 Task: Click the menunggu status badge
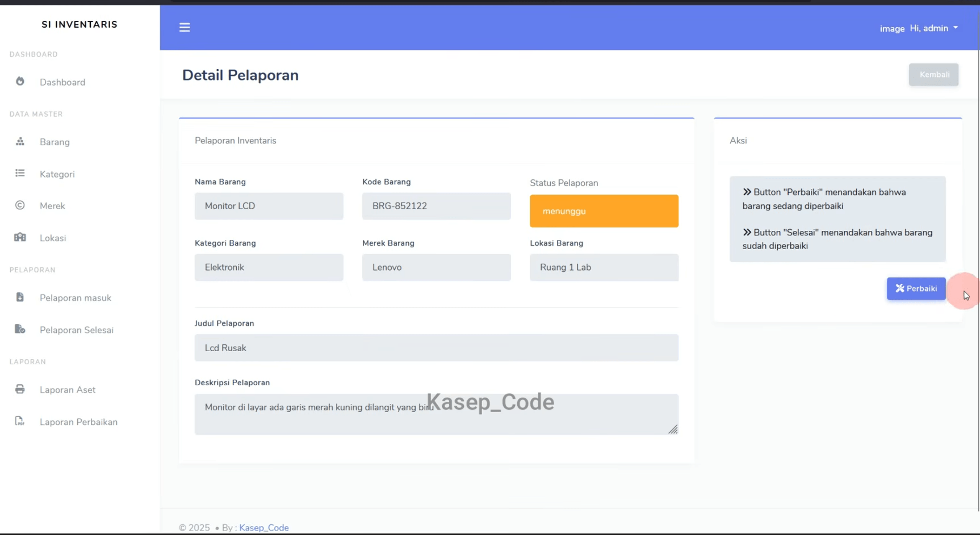coord(604,211)
